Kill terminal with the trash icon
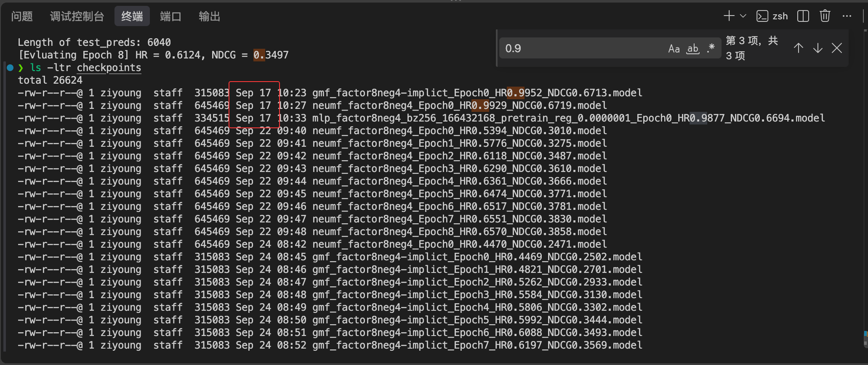 (825, 16)
